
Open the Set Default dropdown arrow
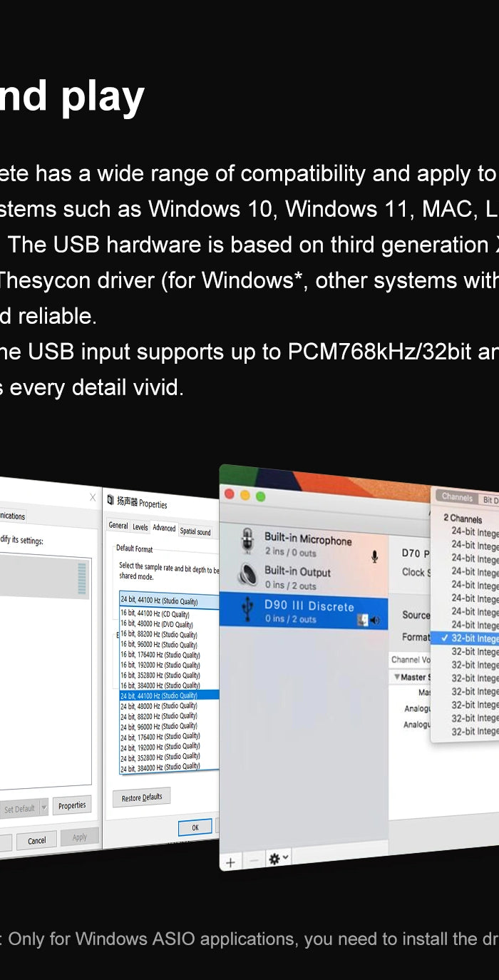click(43, 808)
